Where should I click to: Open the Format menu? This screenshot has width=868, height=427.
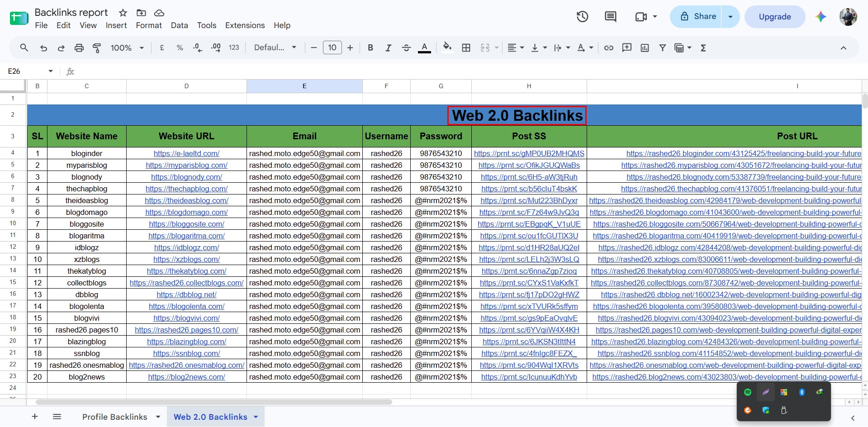[x=149, y=25]
